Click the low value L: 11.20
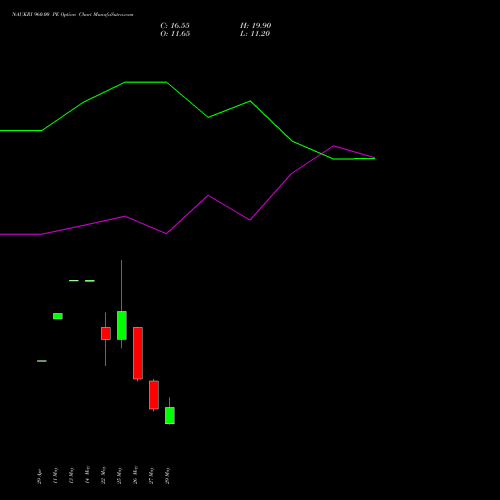 255,34
